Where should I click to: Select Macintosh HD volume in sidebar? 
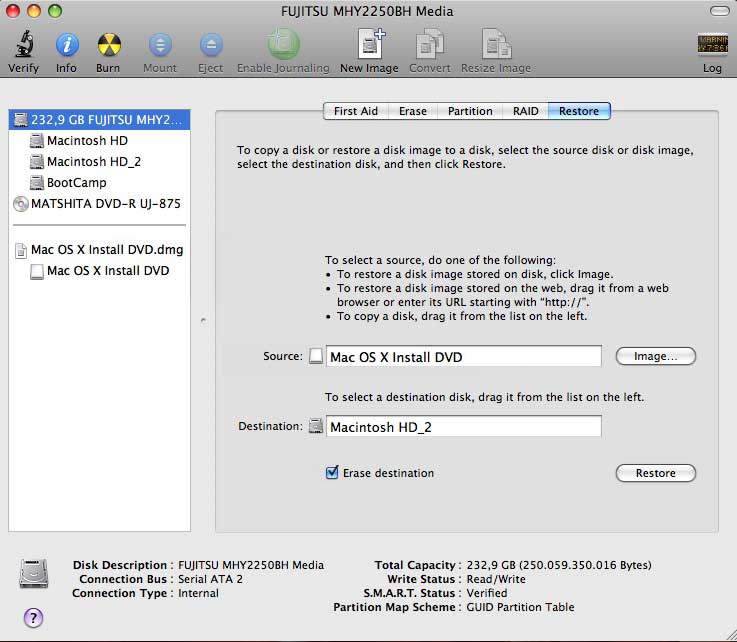coord(99,141)
